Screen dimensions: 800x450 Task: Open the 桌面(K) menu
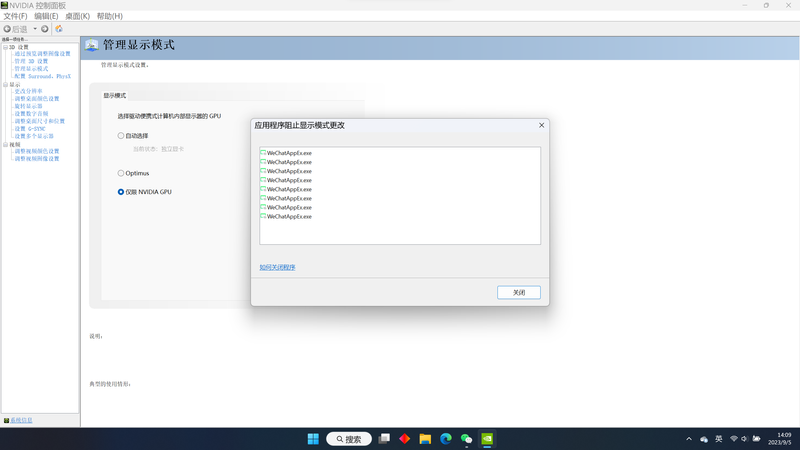78,16
